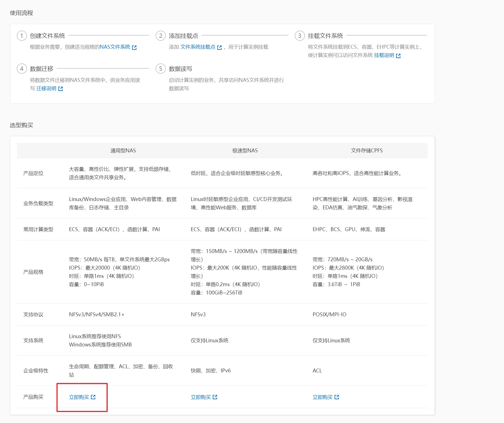This screenshot has height=423, width=504.
Task: Click the 通用型NAS purchase external-link icon
Action: pyautogui.click(x=93, y=397)
